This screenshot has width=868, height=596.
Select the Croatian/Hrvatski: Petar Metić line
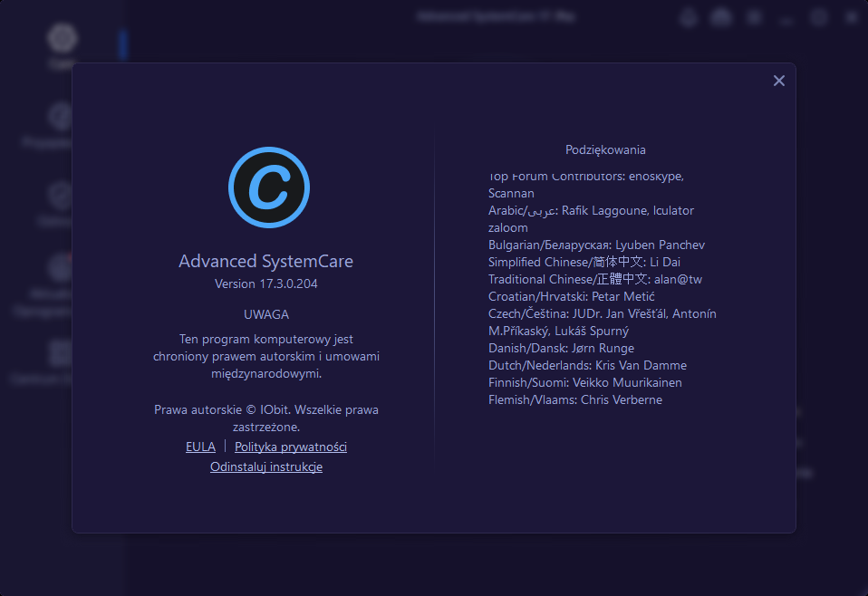click(572, 296)
